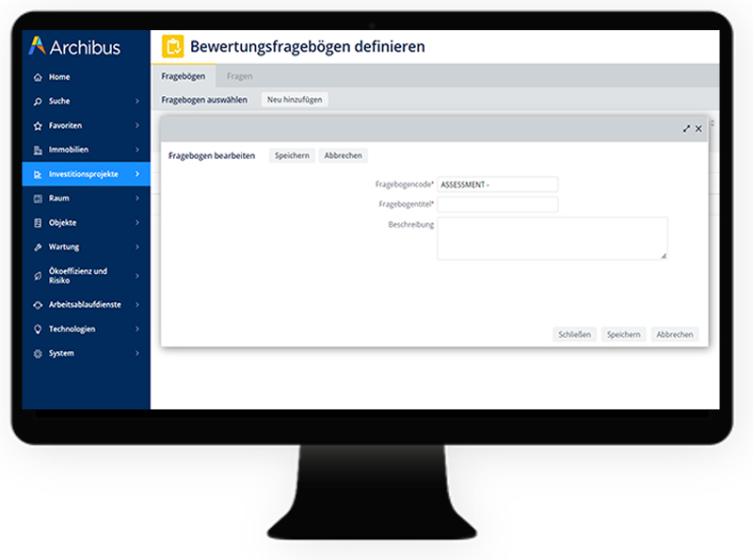Expand the Objekte menu chevron

(x=137, y=222)
